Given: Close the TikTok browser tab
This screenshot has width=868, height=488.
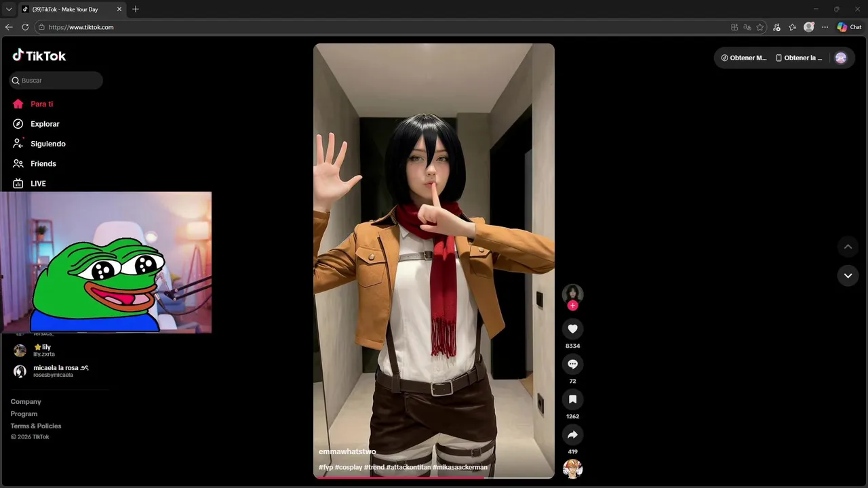Looking at the screenshot, I should pos(119,9).
